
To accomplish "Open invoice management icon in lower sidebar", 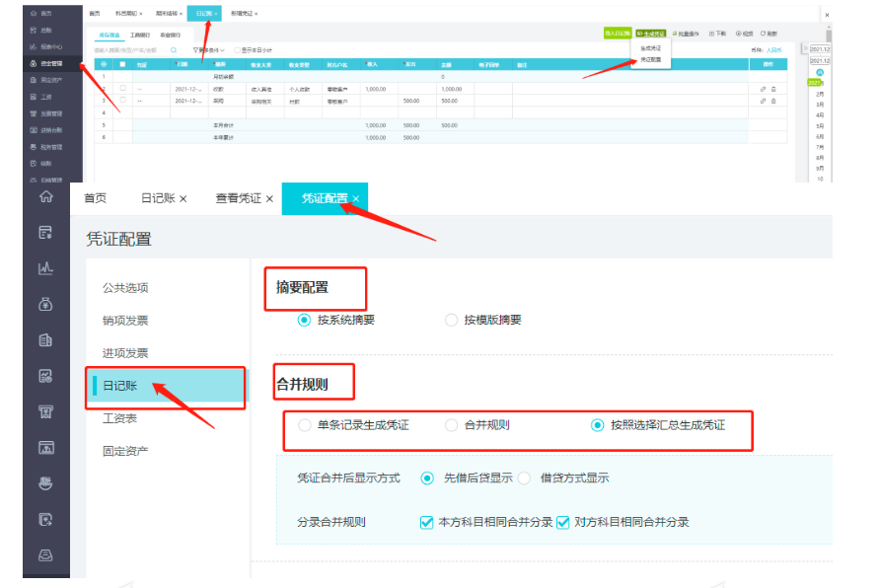I will coord(46,411).
